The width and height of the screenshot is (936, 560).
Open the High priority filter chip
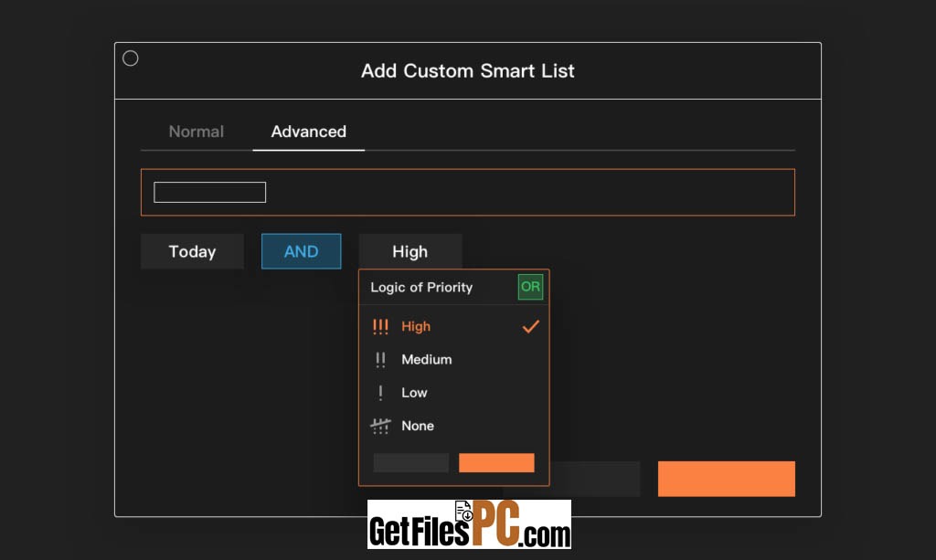[410, 251]
